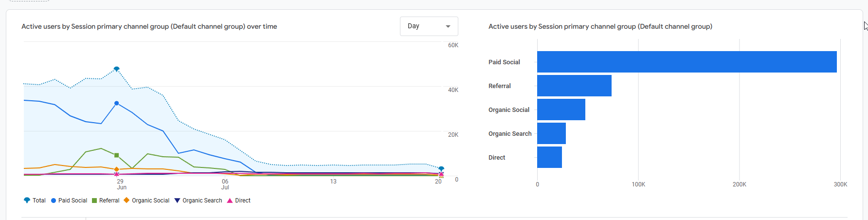The width and height of the screenshot is (868, 220).
Task: Toggle Referral legend entry
Action: 106,201
